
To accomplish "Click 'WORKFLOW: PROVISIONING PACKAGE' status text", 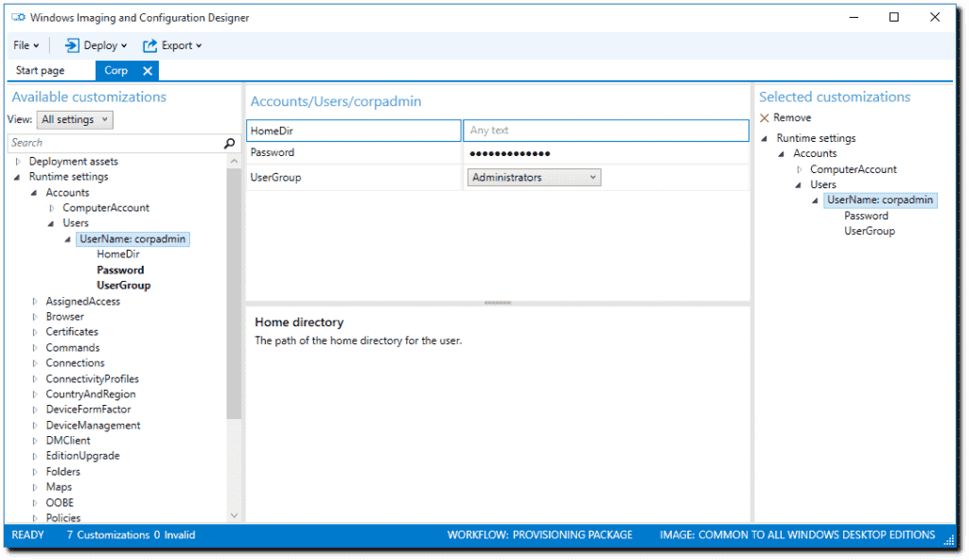I will click(x=540, y=535).
